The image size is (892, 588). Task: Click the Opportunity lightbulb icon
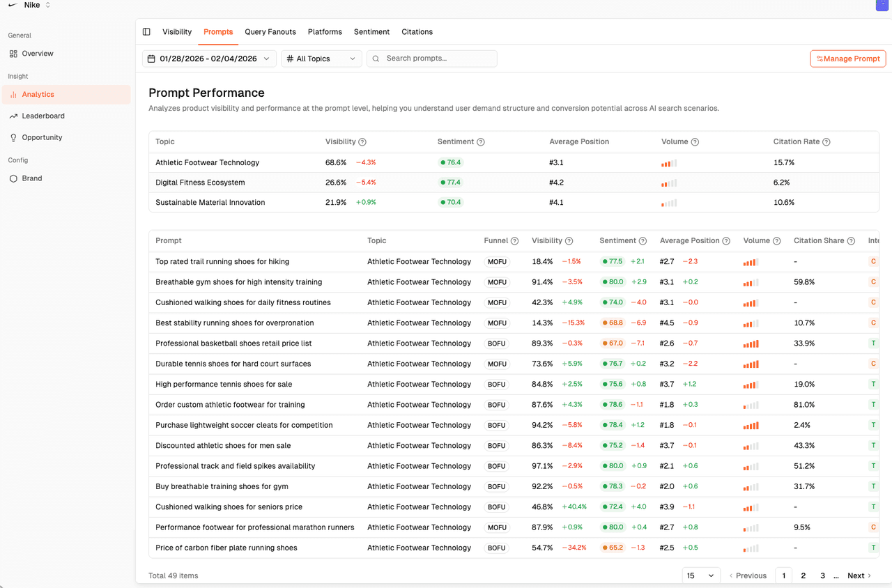[x=13, y=138]
